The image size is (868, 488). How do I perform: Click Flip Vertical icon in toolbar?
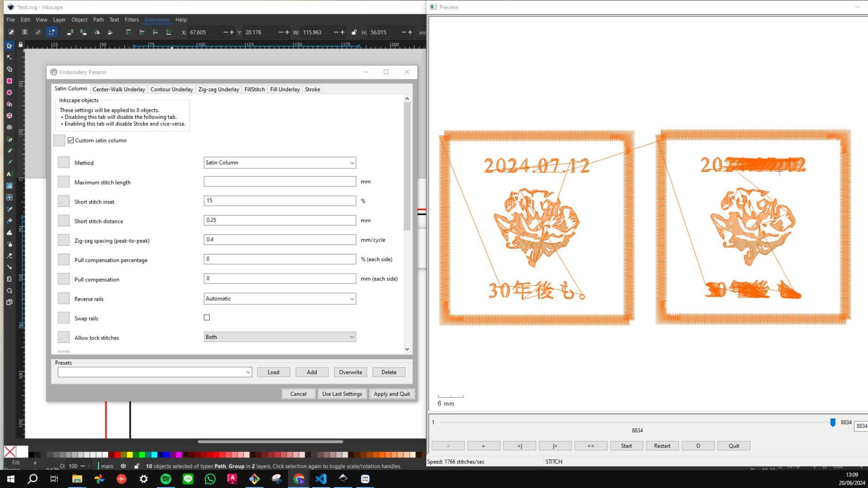pos(110,32)
